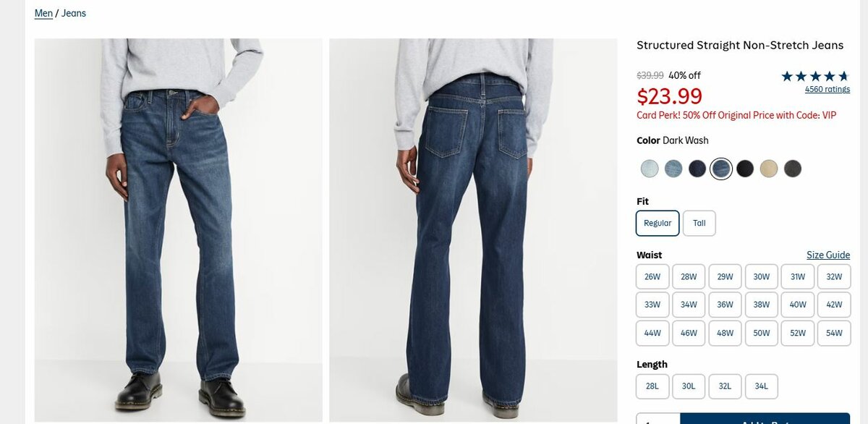
Task: Select length 30L
Action: coord(689,386)
